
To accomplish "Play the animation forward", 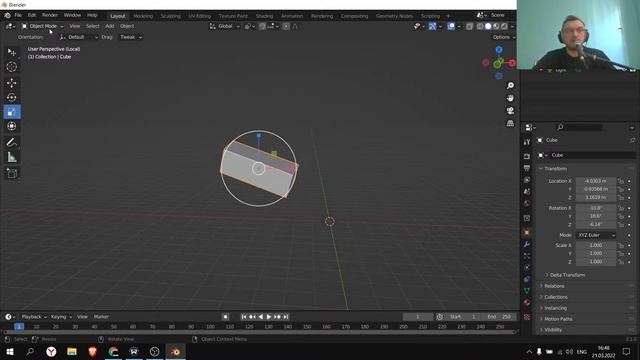I will coord(269,317).
